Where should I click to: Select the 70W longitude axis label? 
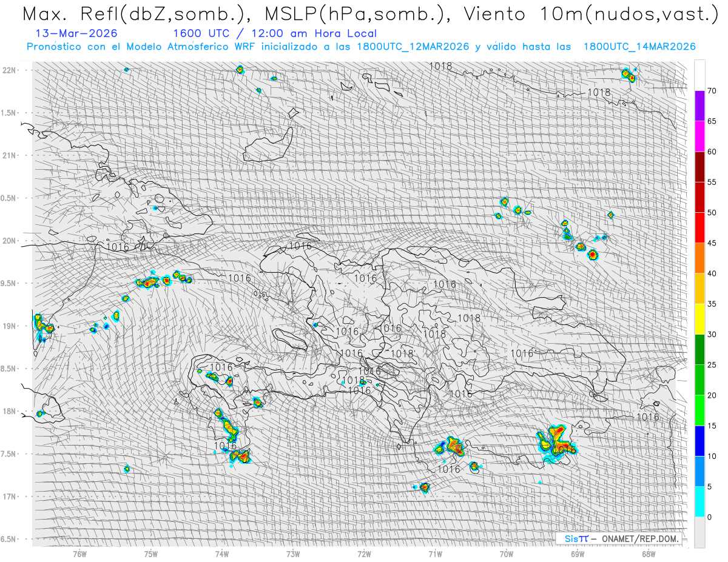tap(506, 554)
